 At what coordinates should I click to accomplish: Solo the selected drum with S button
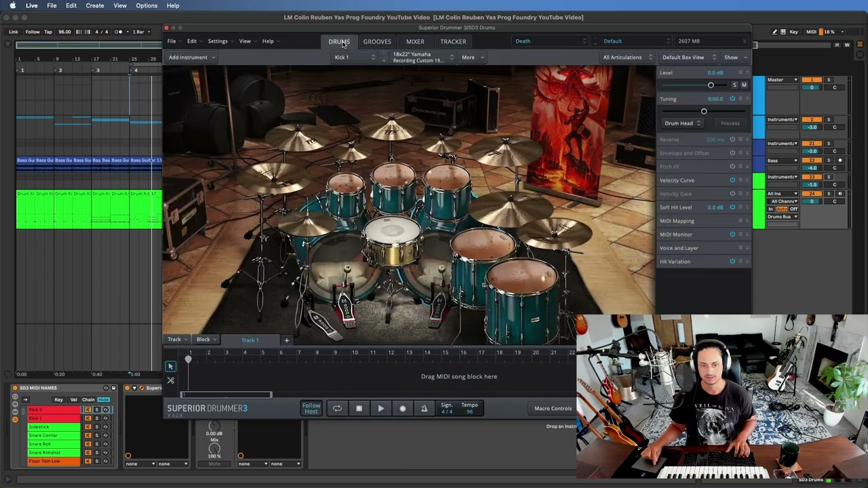[x=734, y=85]
